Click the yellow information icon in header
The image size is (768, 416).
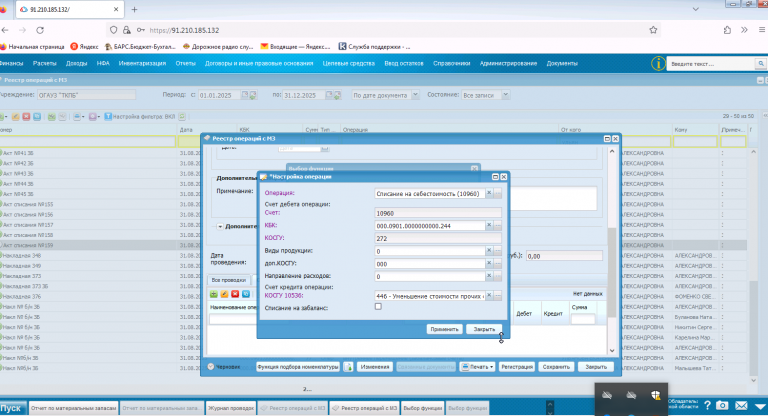[x=658, y=63]
